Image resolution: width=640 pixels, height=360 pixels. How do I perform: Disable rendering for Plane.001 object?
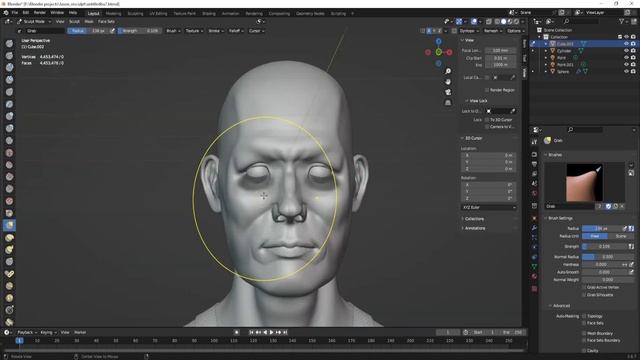click(633, 64)
